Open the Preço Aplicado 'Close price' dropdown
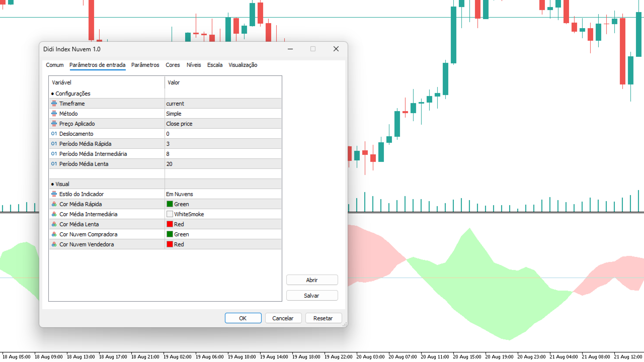The image size is (644, 362). [x=223, y=124]
